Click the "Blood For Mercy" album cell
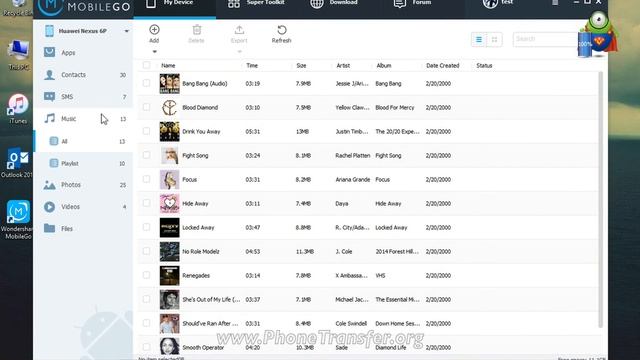The image size is (640, 360). [395, 108]
